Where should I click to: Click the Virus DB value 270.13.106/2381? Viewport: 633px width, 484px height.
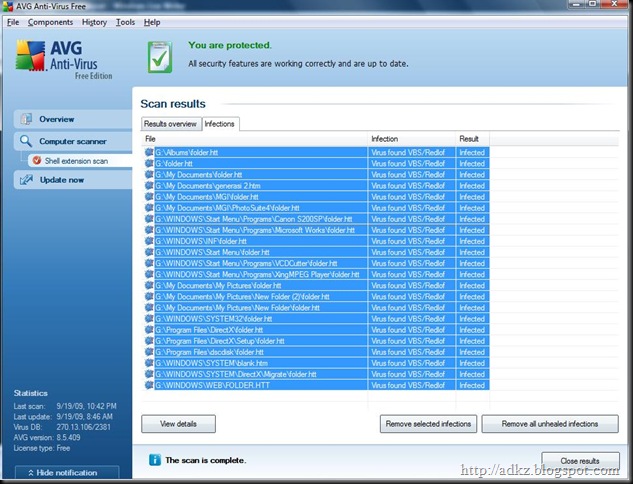tap(84, 427)
